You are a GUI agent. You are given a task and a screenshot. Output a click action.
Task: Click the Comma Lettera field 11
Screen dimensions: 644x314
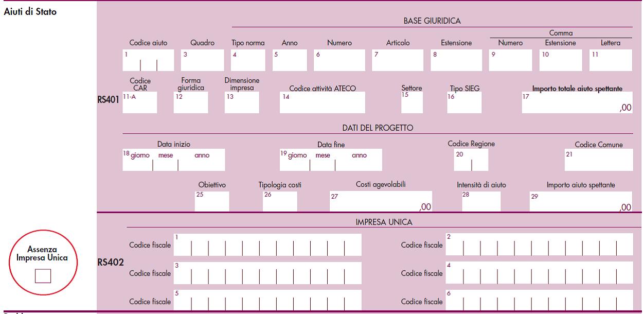pyautogui.click(x=611, y=60)
